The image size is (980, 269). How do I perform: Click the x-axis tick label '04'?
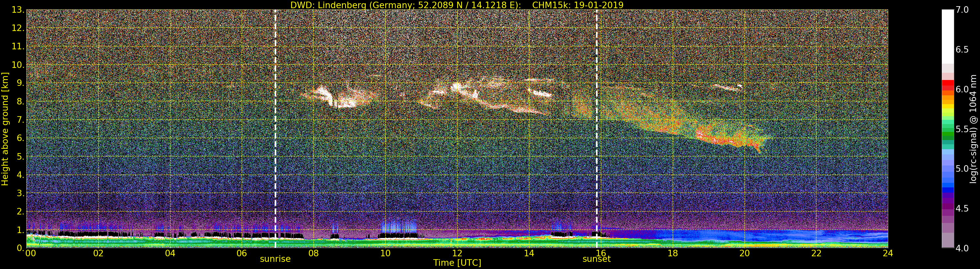tap(170, 253)
